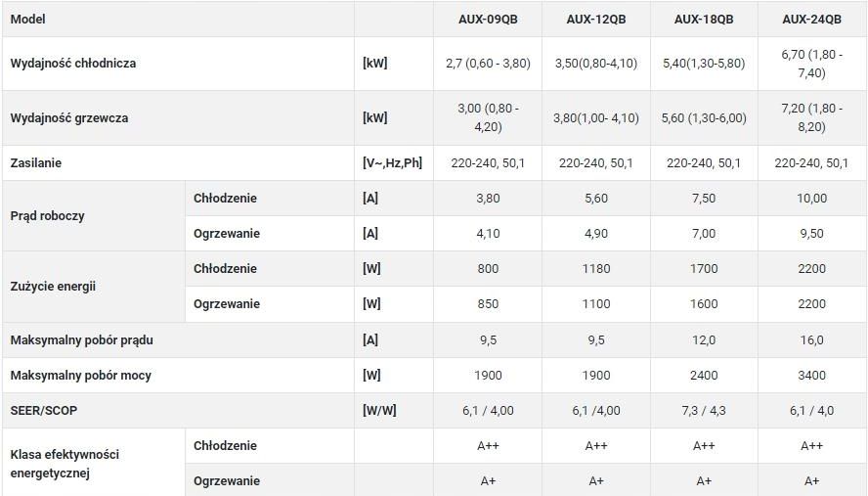The width and height of the screenshot is (868, 496).
Task: Click the 3400 max power value
Action: pyautogui.click(x=811, y=376)
